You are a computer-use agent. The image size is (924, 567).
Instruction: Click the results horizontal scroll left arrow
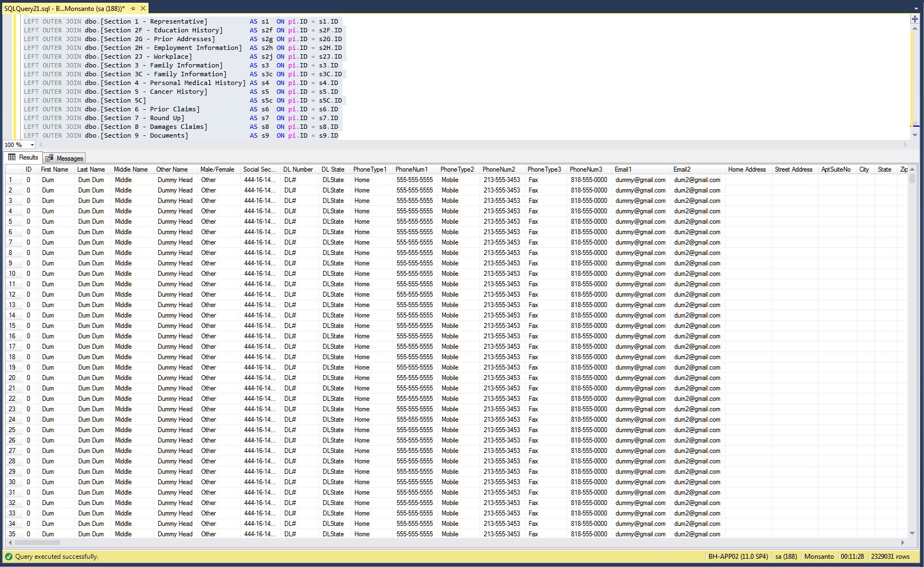(x=10, y=542)
